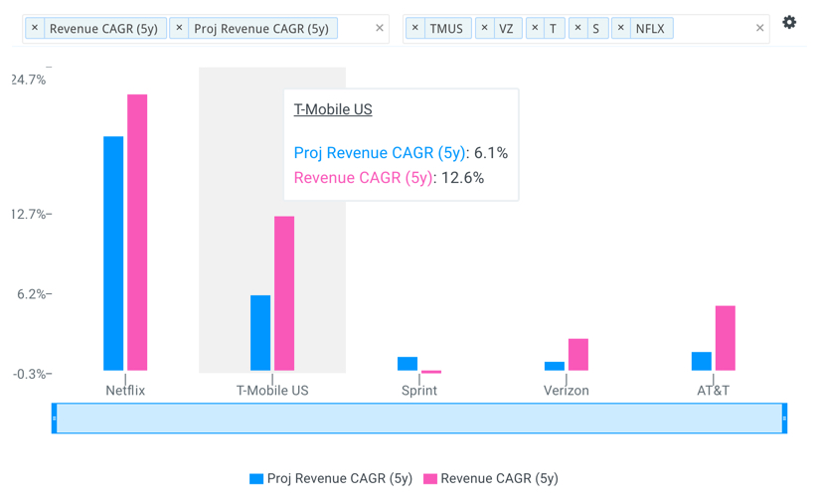The width and height of the screenshot is (818, 504).
Task: Remove the TMUS ticker tag
Action: 415,28
